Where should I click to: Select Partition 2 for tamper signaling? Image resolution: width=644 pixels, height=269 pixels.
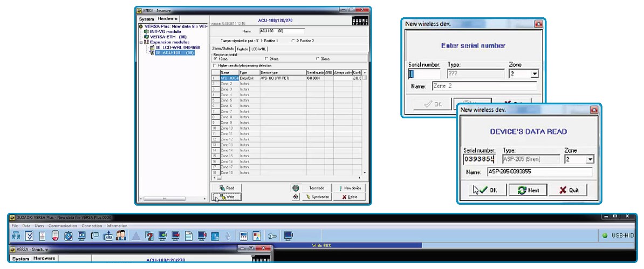tap(293, 41)
